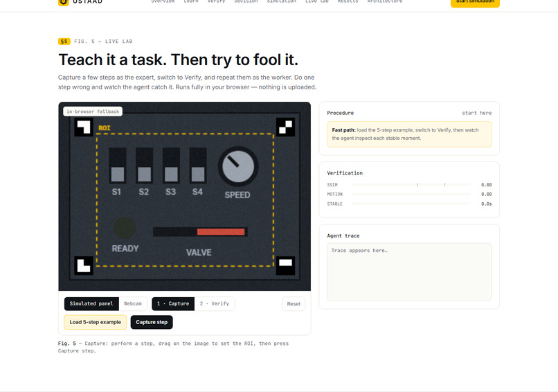
Task: Click the Capture step button
Action: pyautogui.click(x=152, y=322)
